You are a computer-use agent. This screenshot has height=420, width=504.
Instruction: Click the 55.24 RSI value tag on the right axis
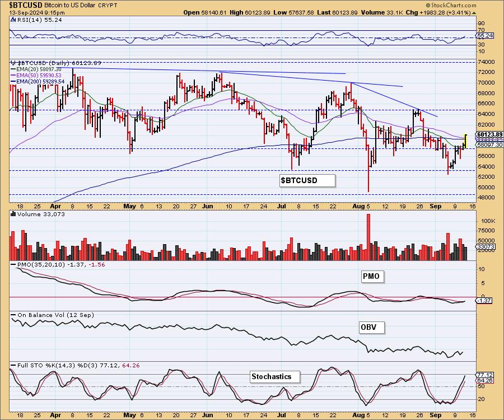[486, 36]
